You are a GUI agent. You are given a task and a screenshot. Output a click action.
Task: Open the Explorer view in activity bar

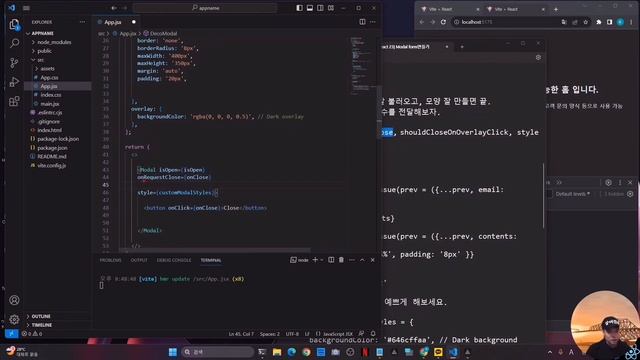14,24
